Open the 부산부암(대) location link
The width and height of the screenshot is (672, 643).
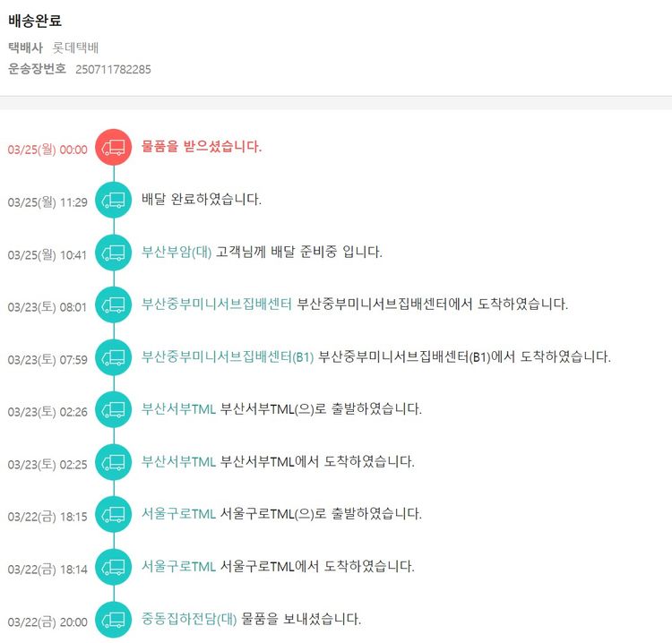click(177, 253)
